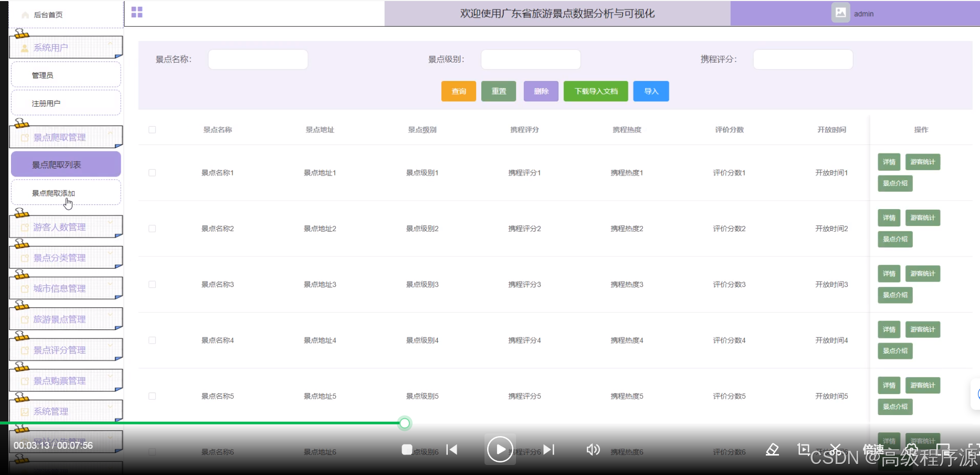The width and height of the screenshot is (980, 475).
Task: Select the scissors clip icon in player bar
Action: [836, 450]
